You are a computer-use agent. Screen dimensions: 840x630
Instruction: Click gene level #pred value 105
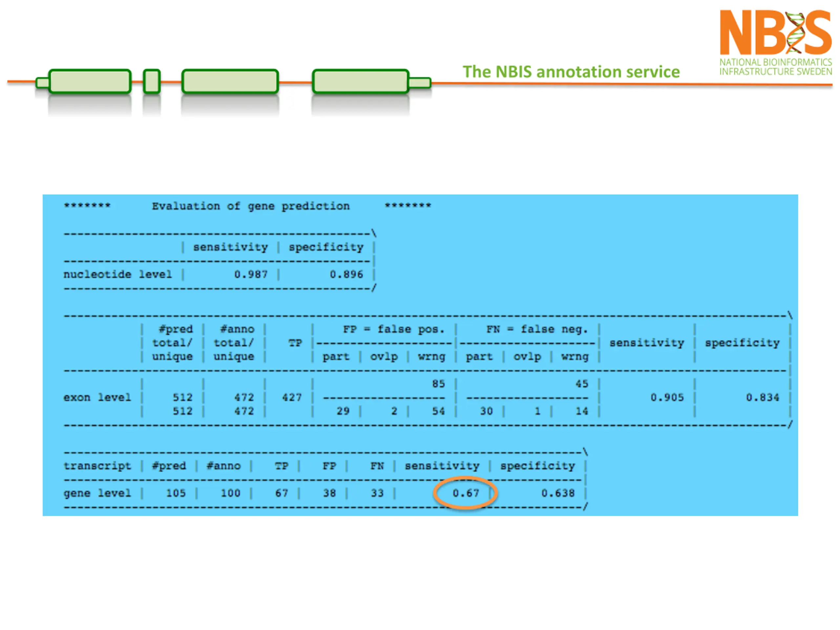(x=176, y=493)
